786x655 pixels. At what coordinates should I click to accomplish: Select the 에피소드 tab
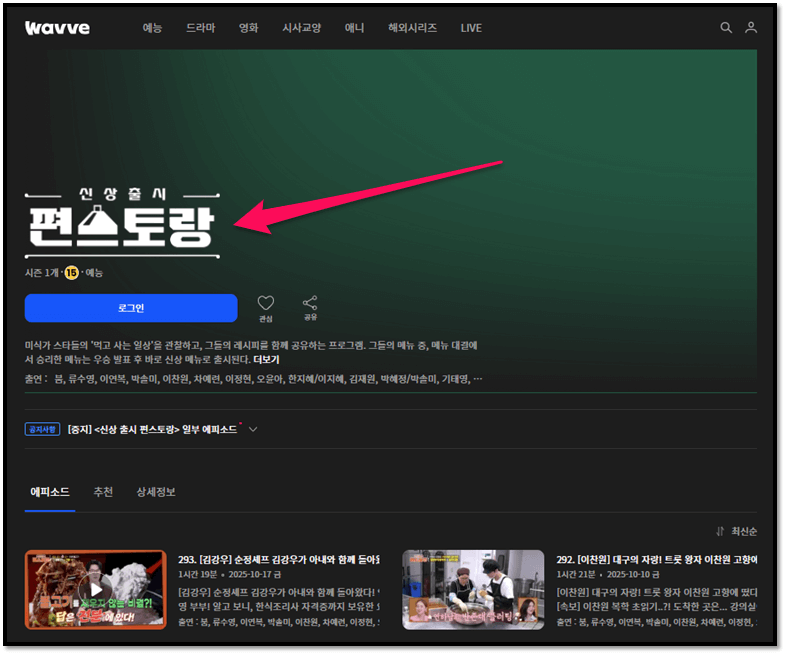(50, 492)
